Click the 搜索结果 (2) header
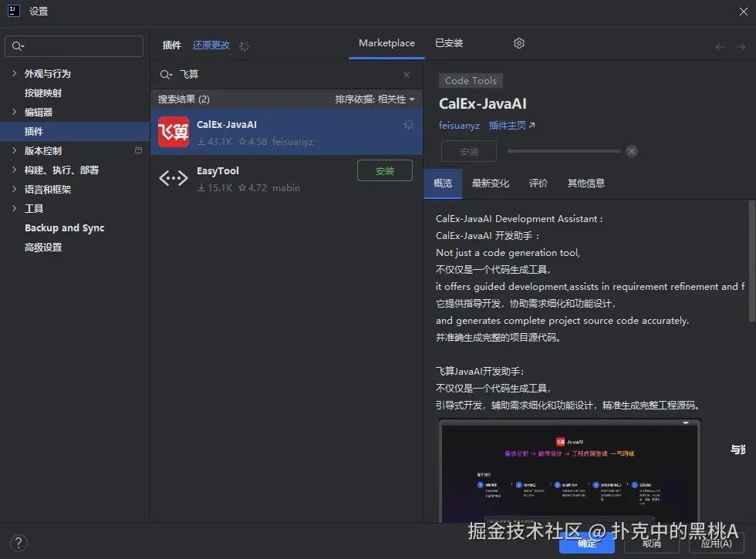This screenshot has height=559, width=756. 184,99
